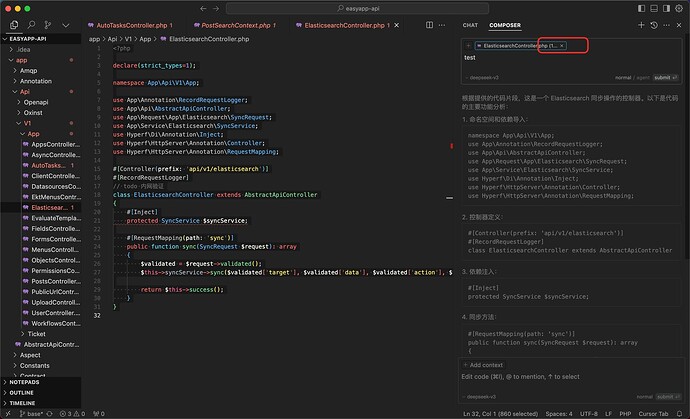Expand the Amqp folder

(x=40, y=70)
